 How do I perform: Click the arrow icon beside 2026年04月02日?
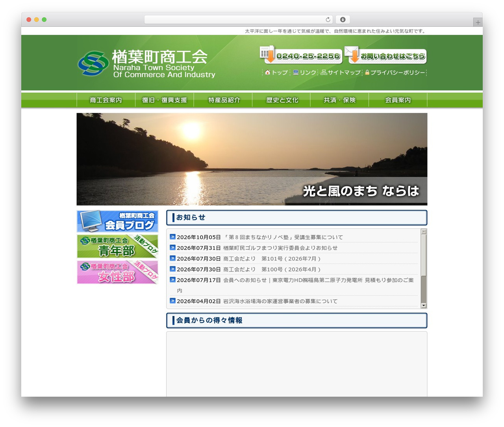172,301
